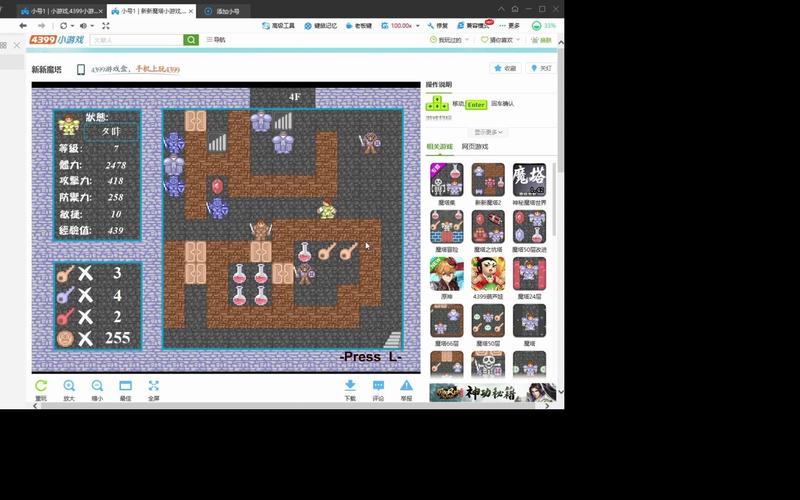Open the 原神 game thumbnail
The width and height of the screenshot is (800, 500).
click(447, 273)
